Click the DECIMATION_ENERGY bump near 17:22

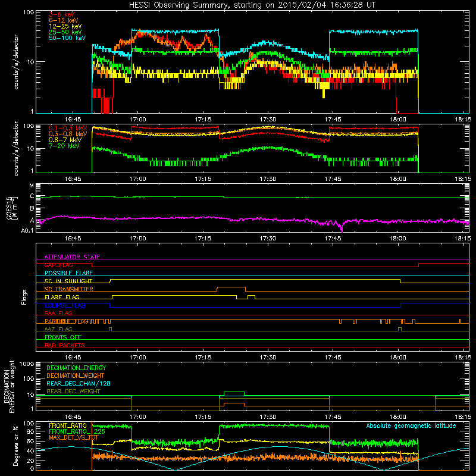(234, 392)
